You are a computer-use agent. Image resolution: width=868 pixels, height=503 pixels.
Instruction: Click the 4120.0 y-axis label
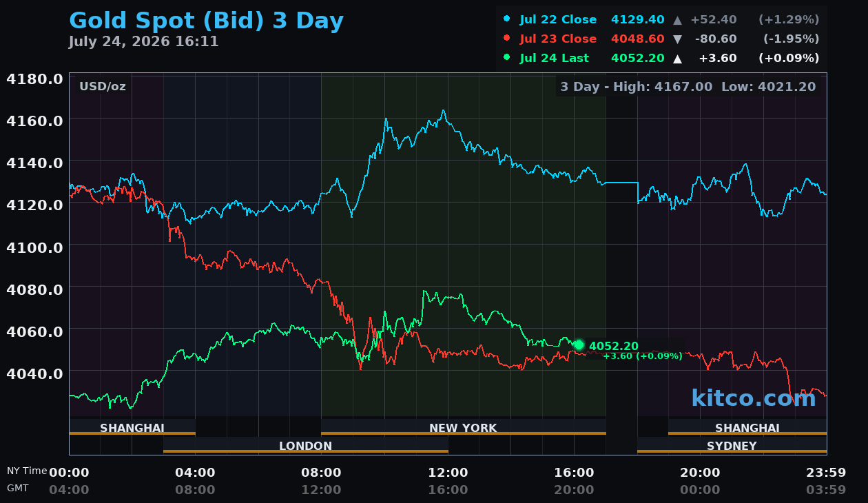(34, 204)
